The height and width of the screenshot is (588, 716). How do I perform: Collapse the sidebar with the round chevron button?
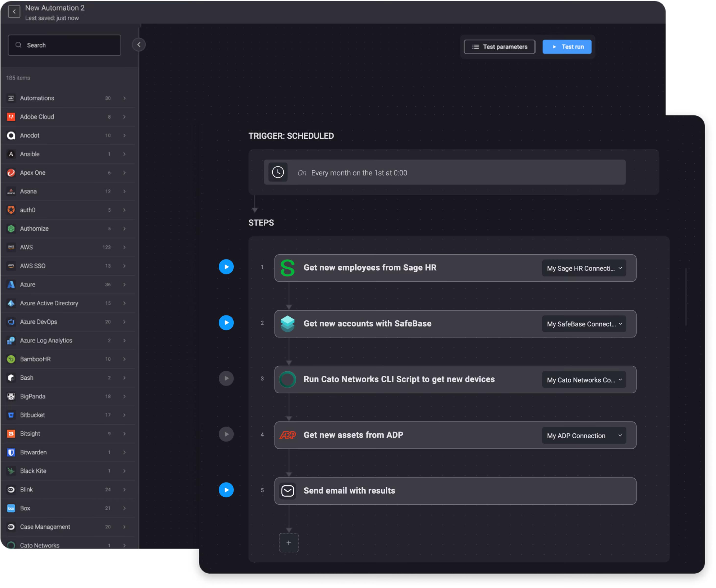(139, 45)
